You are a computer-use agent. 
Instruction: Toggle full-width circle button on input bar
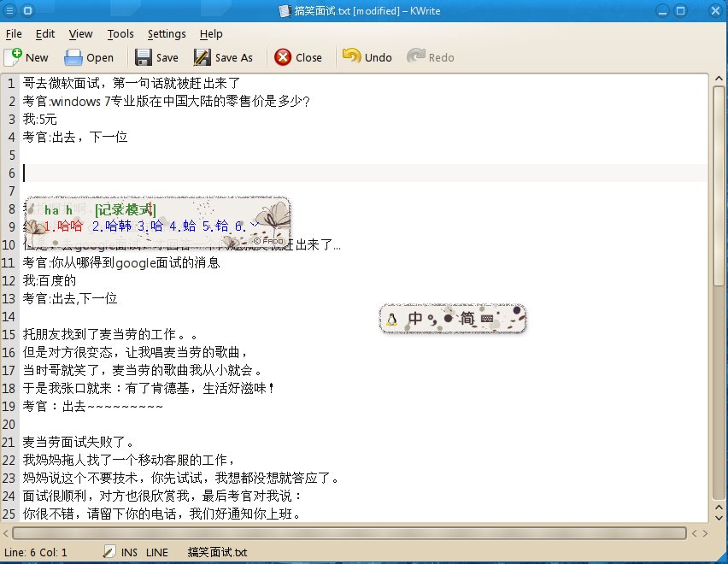448,319
